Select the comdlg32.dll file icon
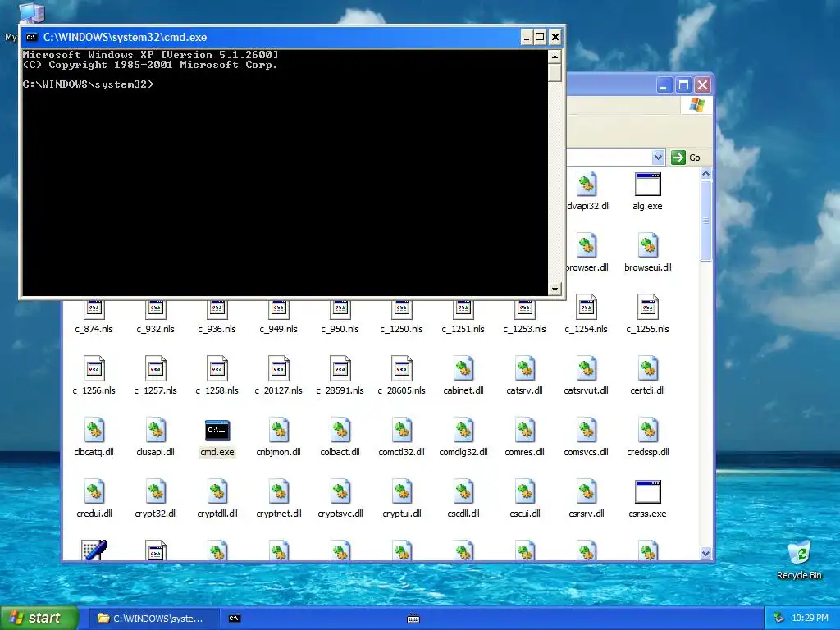The width and height of the screenshot is (840, 630). pos(463,430)
